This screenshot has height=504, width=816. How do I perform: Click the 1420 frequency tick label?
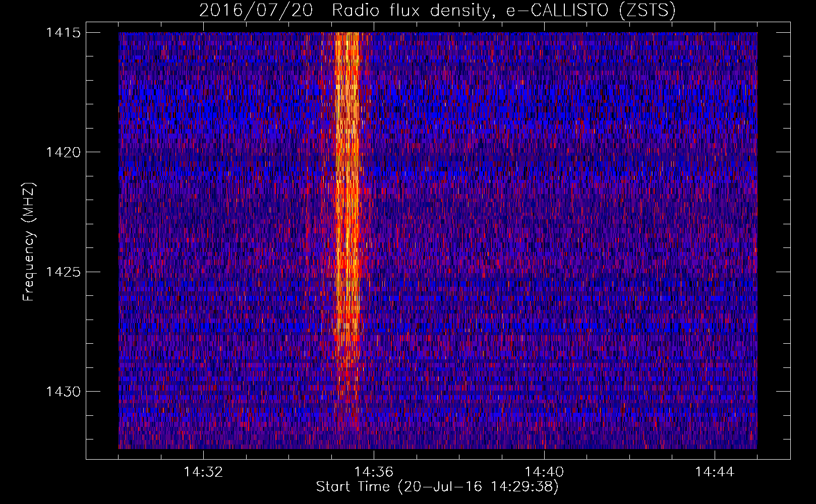pos(63,152)
